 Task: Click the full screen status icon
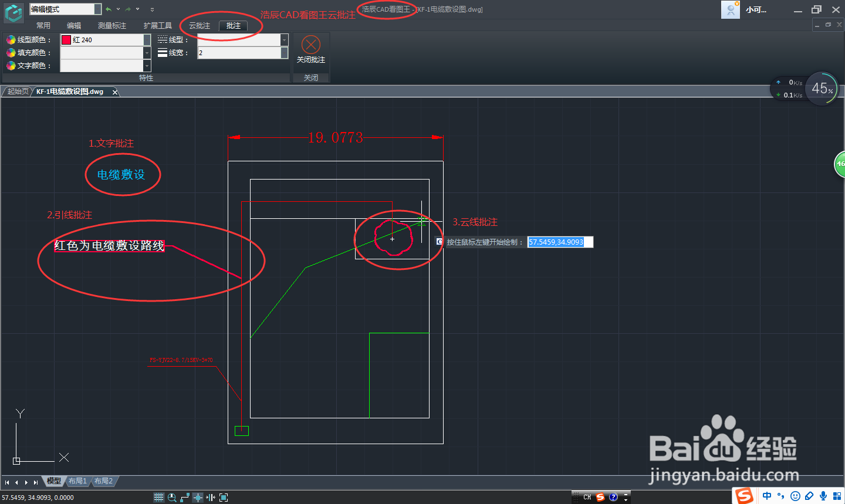(224, 498)
